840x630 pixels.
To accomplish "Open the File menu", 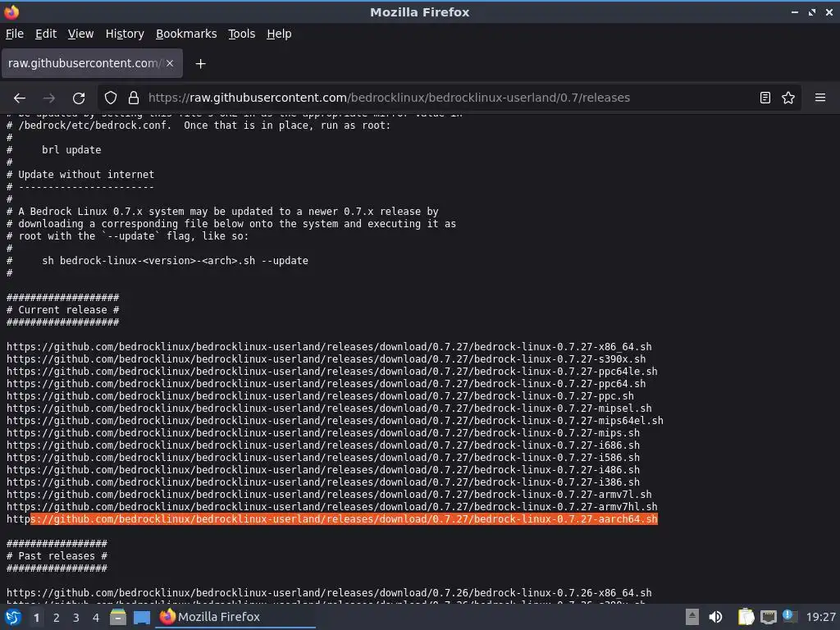I will click(15, 34).
